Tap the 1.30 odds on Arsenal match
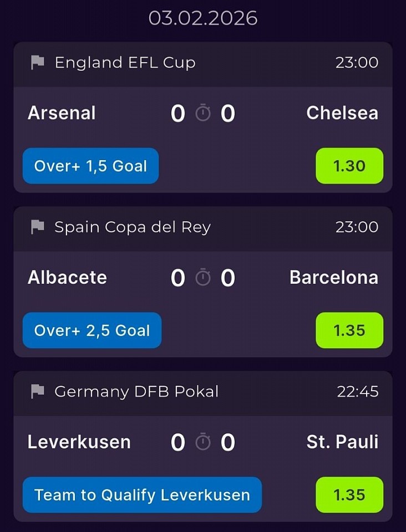 click(x=349, y=166)
